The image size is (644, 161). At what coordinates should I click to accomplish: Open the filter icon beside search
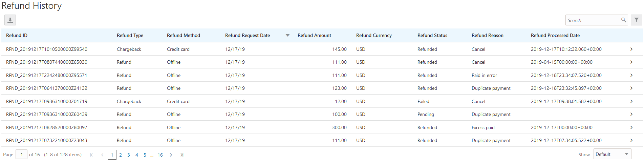(637, 20)
